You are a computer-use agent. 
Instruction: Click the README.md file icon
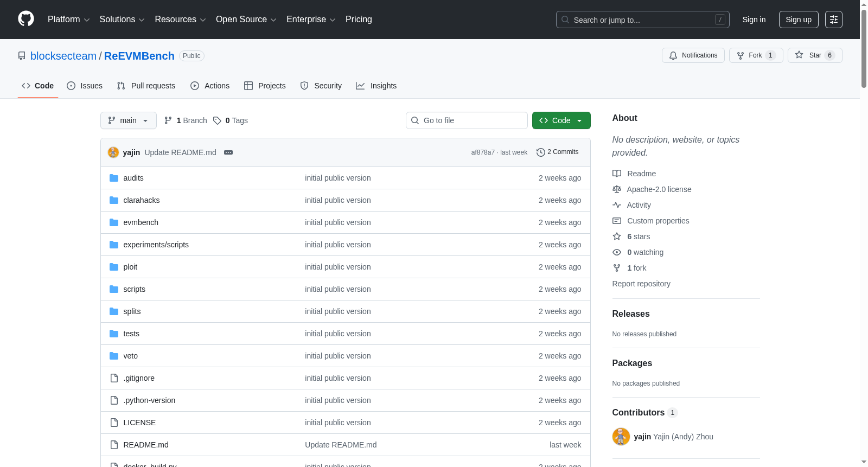114,445
